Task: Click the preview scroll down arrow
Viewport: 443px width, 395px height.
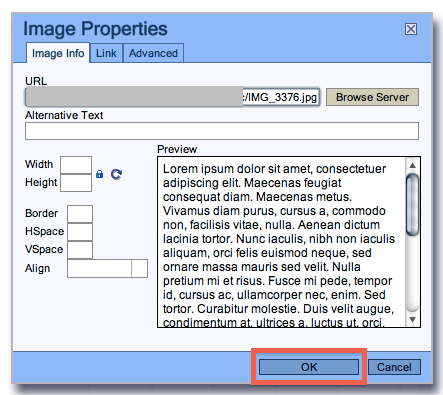Action: pyautogui.click(x=412, y=320)
